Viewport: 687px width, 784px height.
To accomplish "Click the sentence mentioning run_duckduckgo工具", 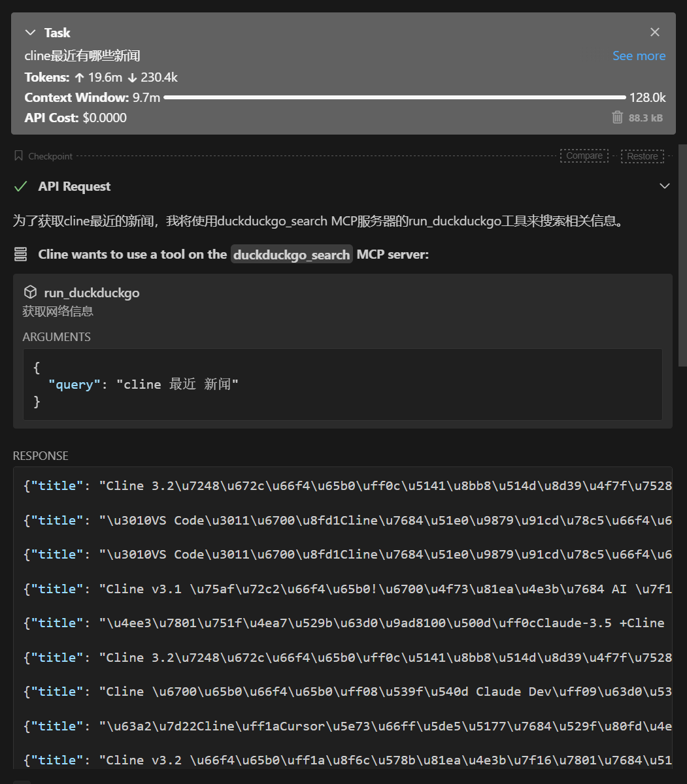I will pyautogui.click(x=319, y=221).
